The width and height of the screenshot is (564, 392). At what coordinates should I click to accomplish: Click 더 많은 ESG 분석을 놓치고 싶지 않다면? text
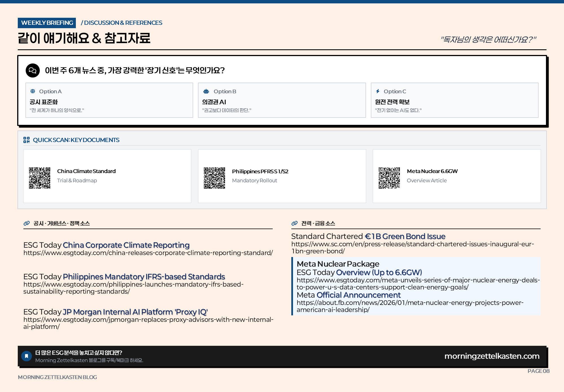pos(79,353)
